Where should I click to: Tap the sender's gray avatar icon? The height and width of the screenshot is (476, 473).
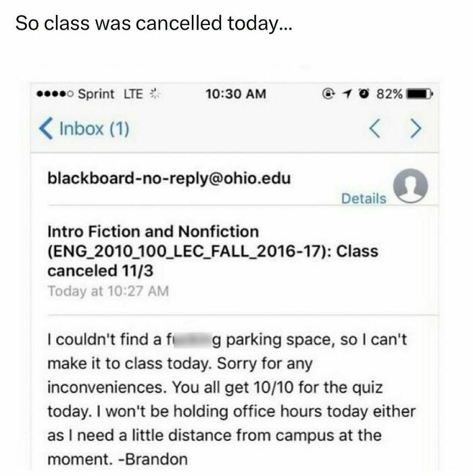tap(410, 186)
